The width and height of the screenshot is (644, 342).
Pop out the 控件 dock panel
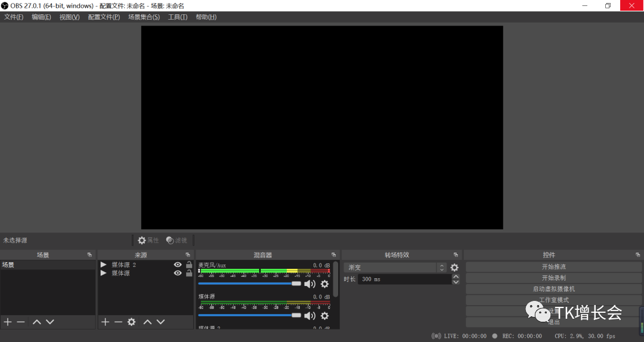[x=637, y=255]
